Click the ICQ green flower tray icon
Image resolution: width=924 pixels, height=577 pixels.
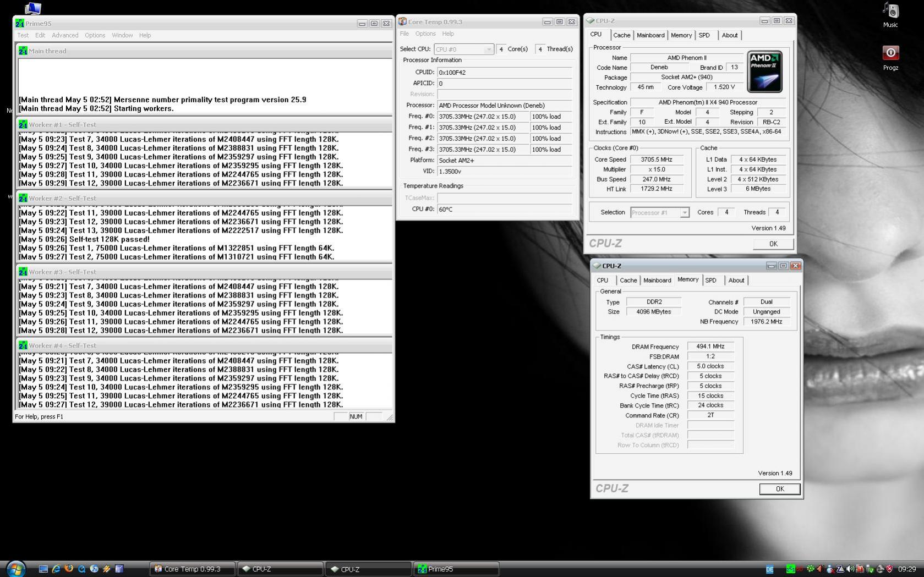coord(811,569)
